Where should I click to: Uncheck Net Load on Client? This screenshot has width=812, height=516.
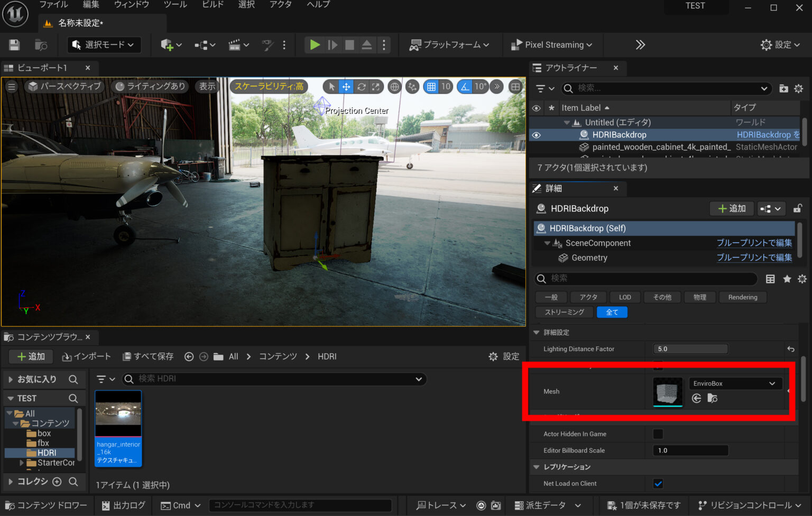point(658,483)
